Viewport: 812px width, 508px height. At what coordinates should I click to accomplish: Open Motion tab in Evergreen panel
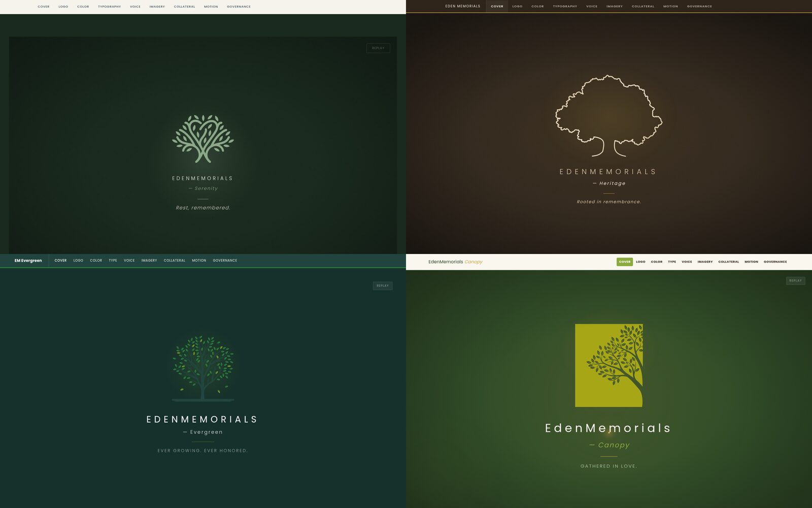[x=199, y=261]
